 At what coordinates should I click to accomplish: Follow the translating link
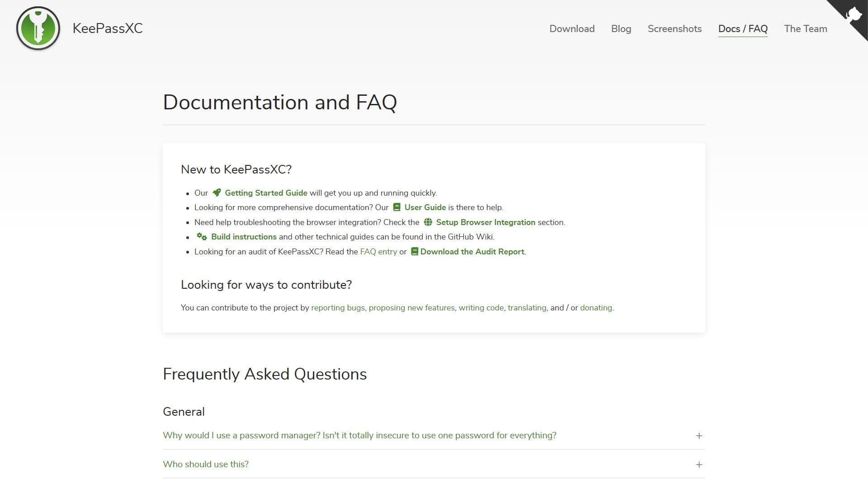(x=527, y=308)
